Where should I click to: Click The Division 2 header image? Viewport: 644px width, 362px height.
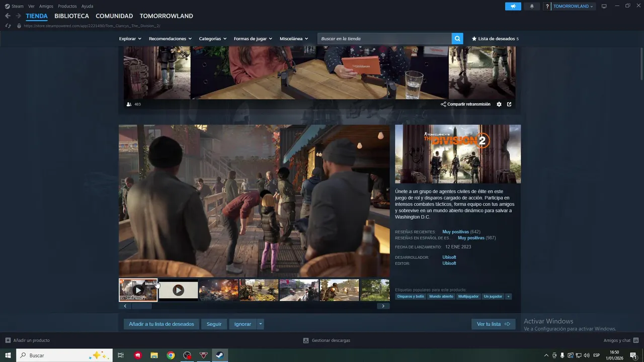pyautogui.click(x=458, y=154)
